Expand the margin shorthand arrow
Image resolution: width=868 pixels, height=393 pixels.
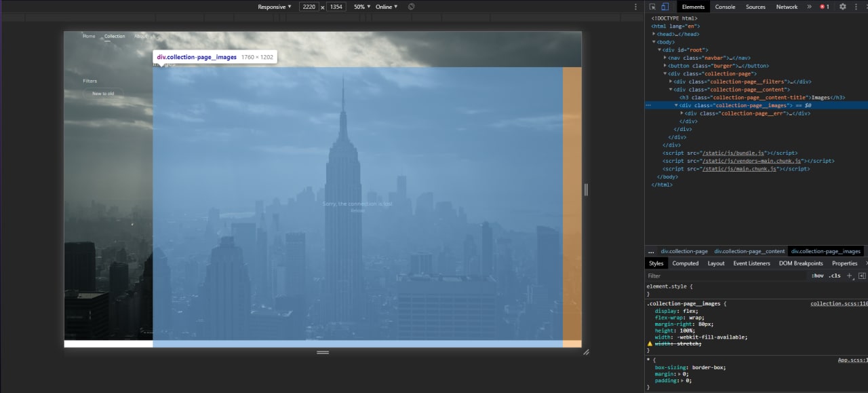pos(679,374)
